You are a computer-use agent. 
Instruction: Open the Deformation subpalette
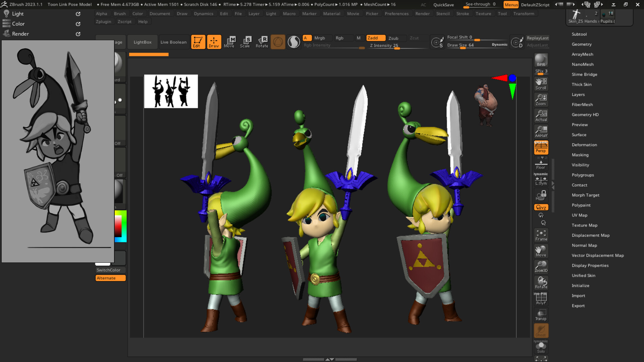click(584, 144)
